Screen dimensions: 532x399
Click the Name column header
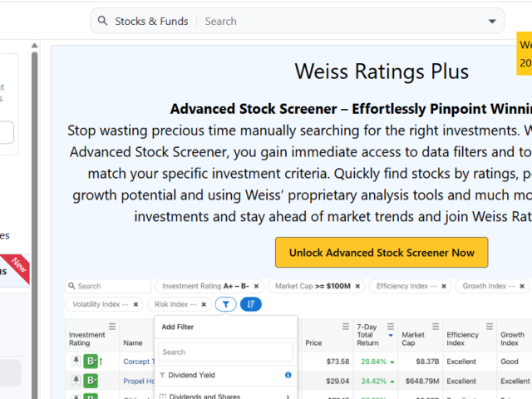[133, 342]
